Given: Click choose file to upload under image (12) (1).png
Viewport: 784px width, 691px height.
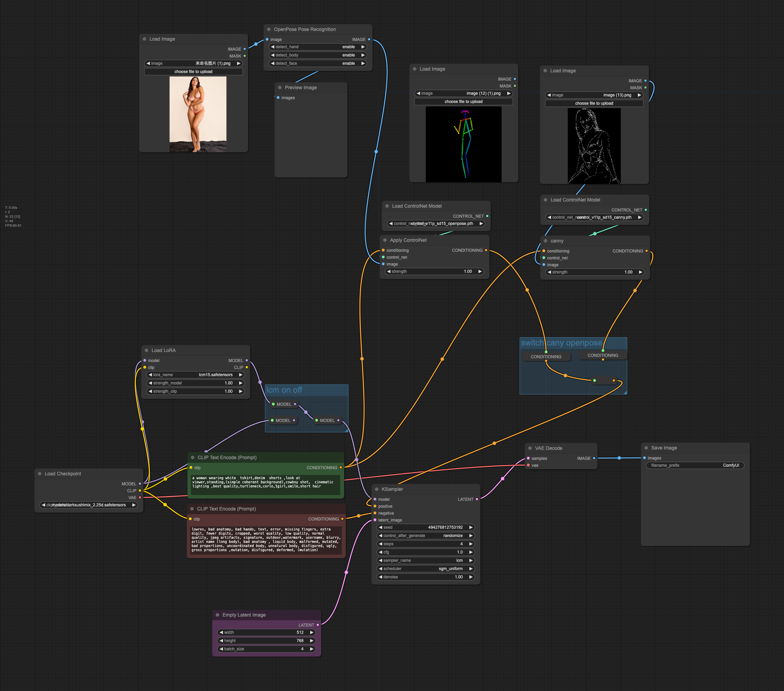Looking at the screenshot, I should (x=464, y=102).
